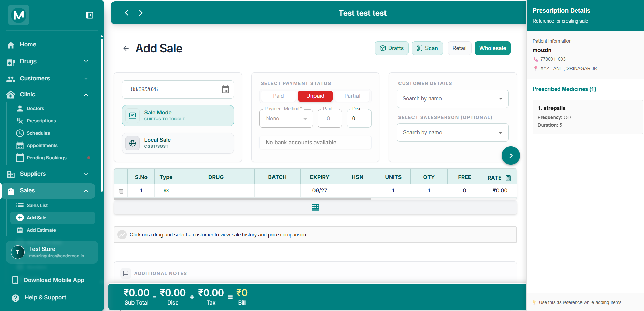Click the calculator icon next to RATE
Image resolution: width=644 pixels, height=311 pixels.
tap(508, 178)
